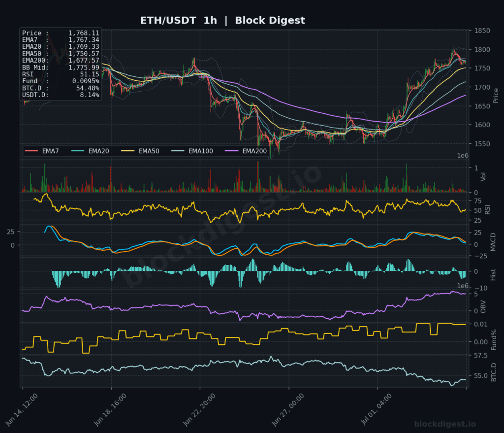
Task: Click the Price axis label
Action: coord(496,96)
